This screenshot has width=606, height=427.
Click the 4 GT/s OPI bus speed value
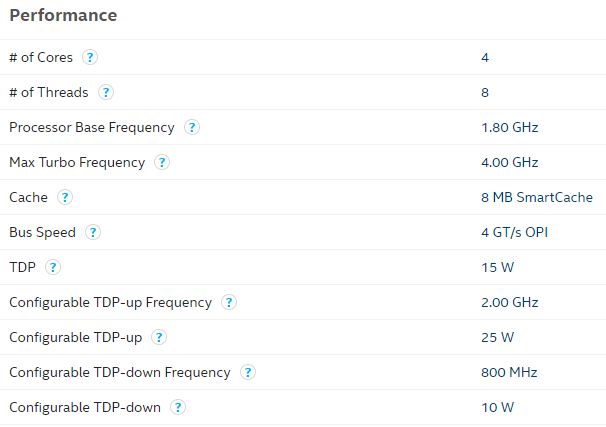[x=514, y=232]
